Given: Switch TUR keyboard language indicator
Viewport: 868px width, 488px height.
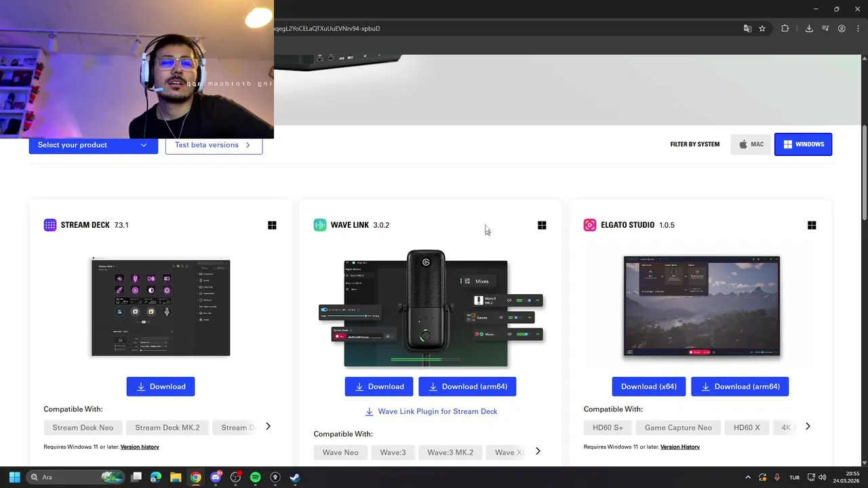Looking at the screenshot, I should point(794,477).
